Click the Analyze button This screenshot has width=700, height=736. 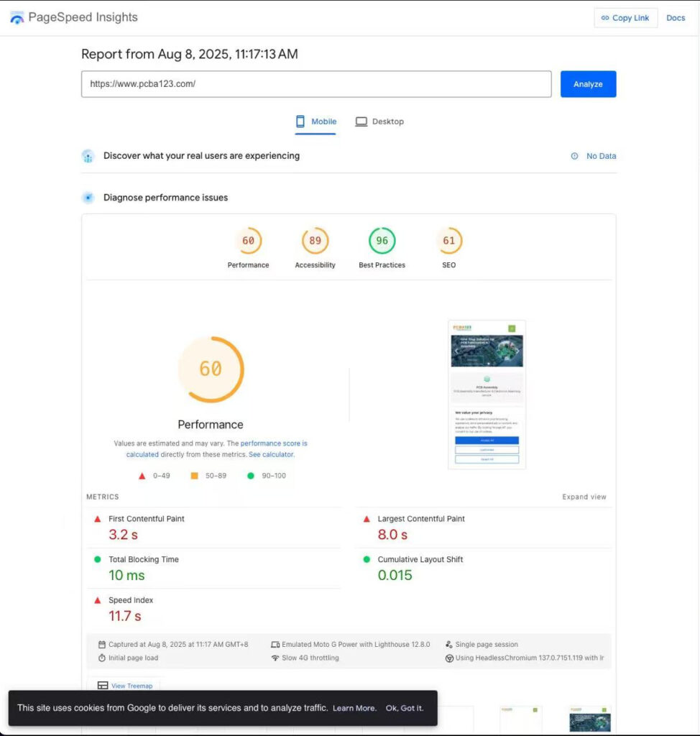[588, 84]
